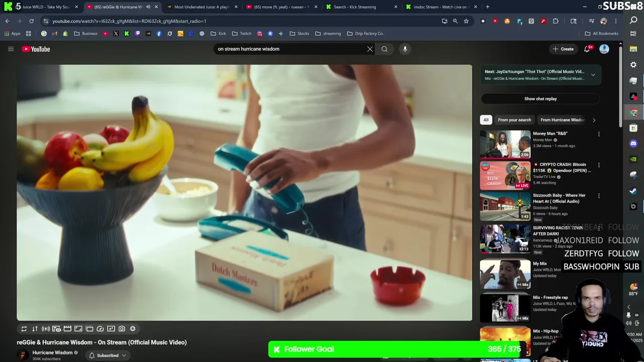644x362 pixels.
Task: Open CRYPTO CRASH Bitcoin live video title
Action: (561, 167)
